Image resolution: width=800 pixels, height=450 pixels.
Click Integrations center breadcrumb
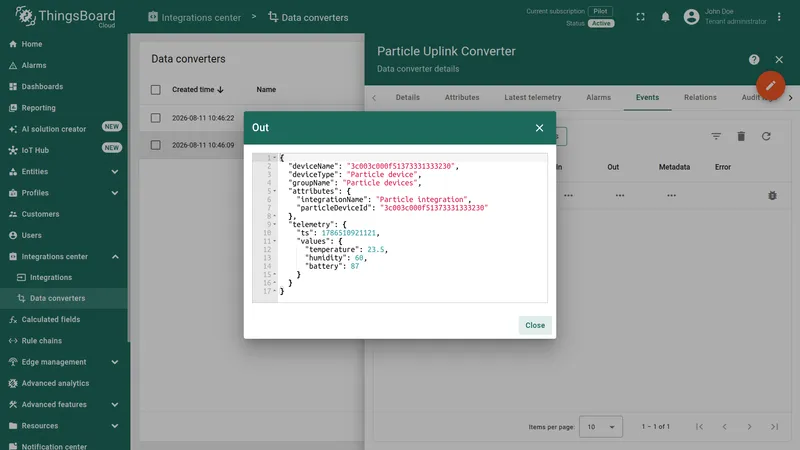coord(194,17)
